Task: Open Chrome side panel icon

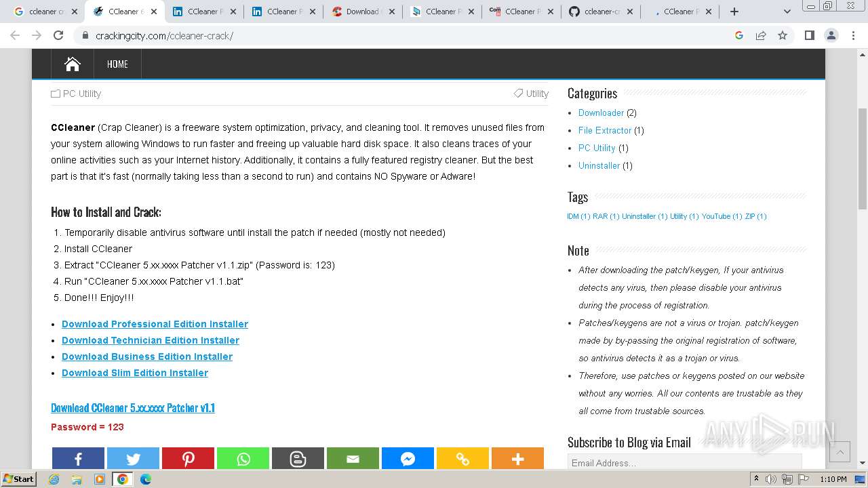Action: pos(809,35)
